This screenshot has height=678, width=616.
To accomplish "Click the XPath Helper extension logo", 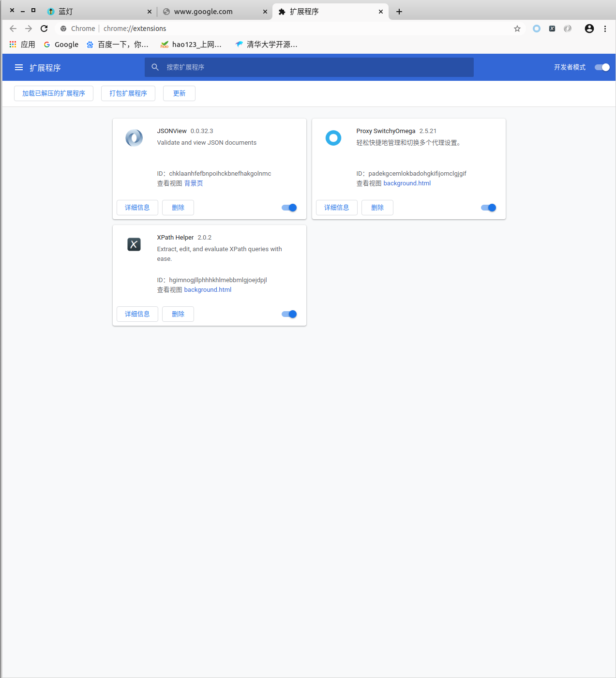I will (x=134, y=244).
